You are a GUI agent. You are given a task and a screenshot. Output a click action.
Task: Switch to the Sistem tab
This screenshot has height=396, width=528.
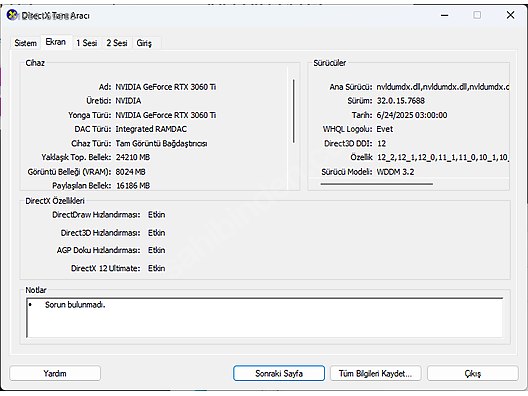tap(26, 43)
